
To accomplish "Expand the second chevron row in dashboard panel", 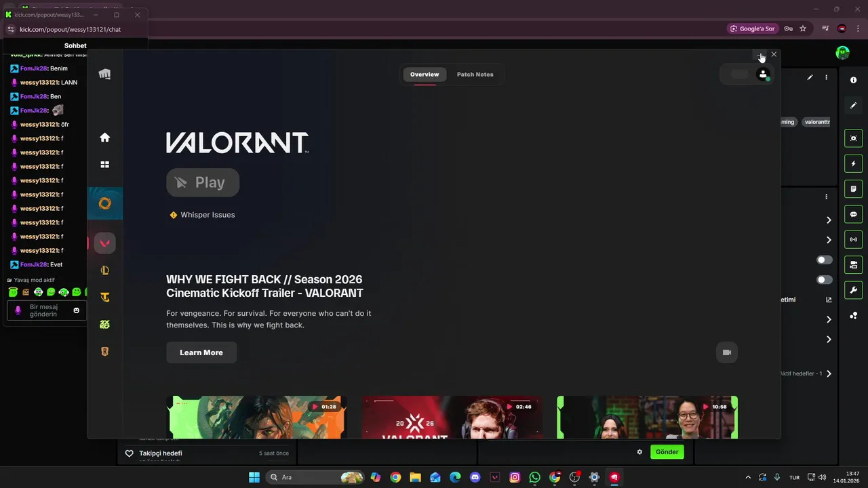I will [829, 240].
